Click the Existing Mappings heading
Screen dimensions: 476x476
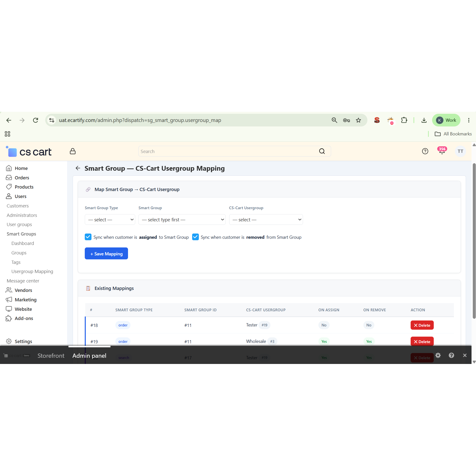pos(114,288)
